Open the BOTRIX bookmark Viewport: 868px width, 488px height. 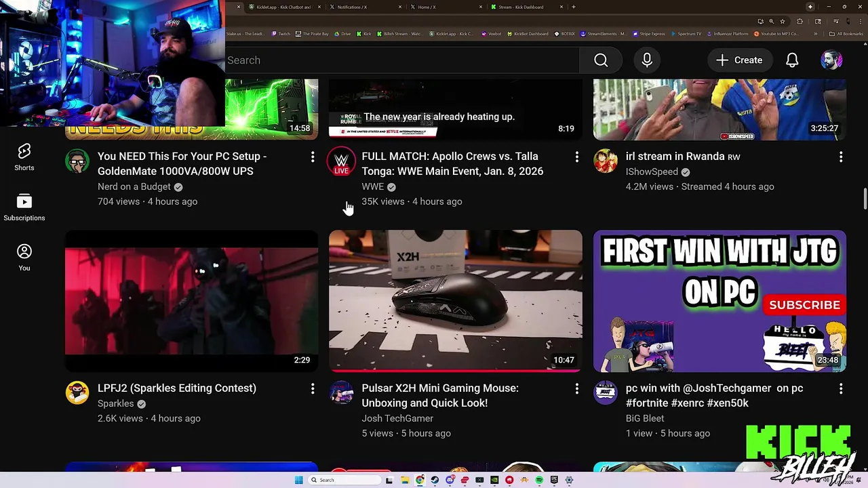(565, 34)
